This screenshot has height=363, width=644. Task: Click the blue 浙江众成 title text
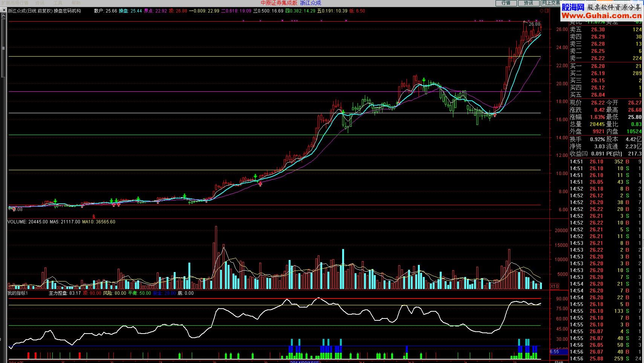[311, 3]
